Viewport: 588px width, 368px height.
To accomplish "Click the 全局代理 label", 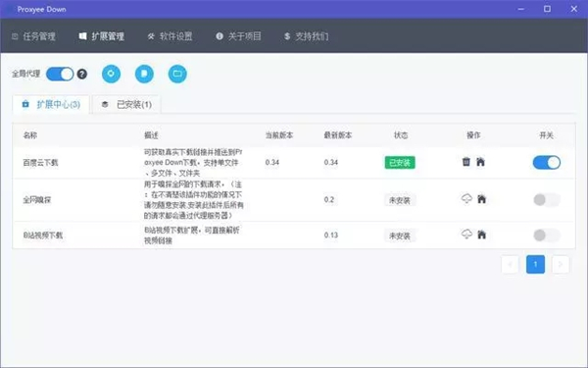I will tap(25, 74).
